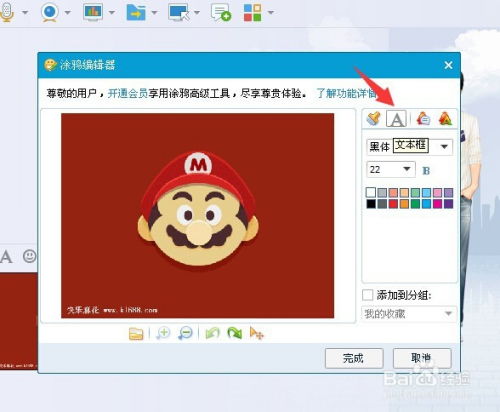Start video call with the webcam icon
This screenshot has width=500, height=412.
(x=50, y=12)
